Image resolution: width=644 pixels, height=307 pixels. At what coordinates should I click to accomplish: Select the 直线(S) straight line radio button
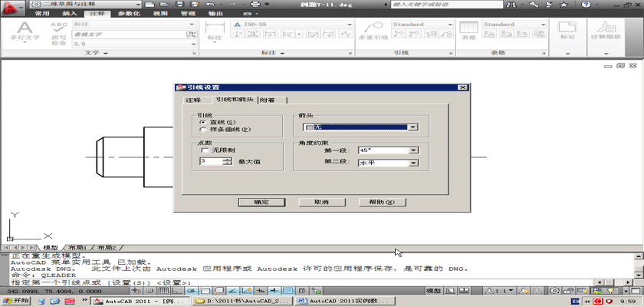[202, 122]
